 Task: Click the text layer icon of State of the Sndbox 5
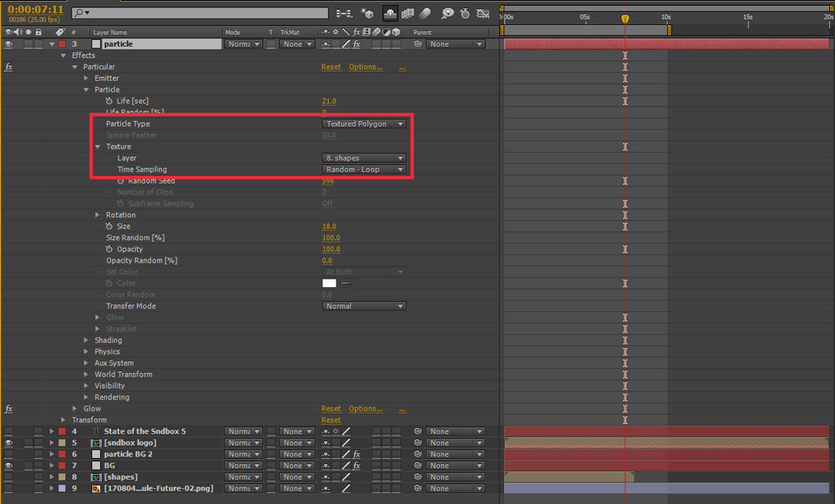click(96, 431)
